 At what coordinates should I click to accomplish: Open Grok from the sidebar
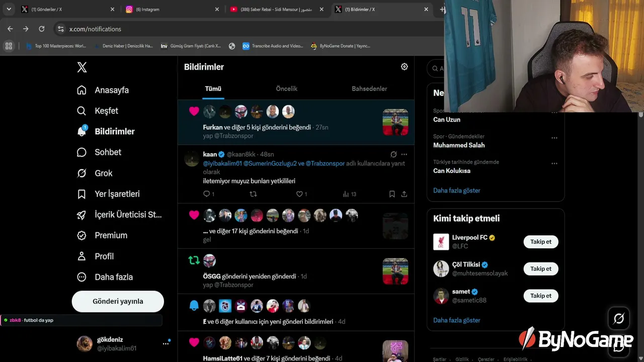[x=95, y=173]
